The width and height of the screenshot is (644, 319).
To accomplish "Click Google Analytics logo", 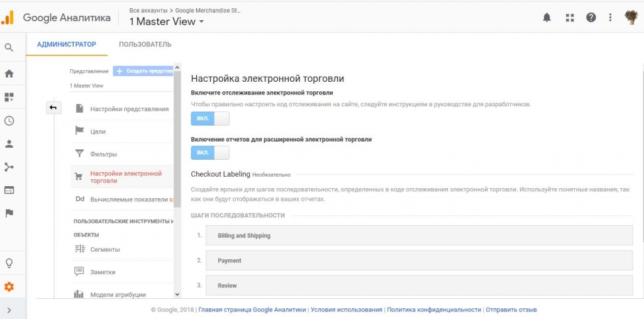I will 7,18.
